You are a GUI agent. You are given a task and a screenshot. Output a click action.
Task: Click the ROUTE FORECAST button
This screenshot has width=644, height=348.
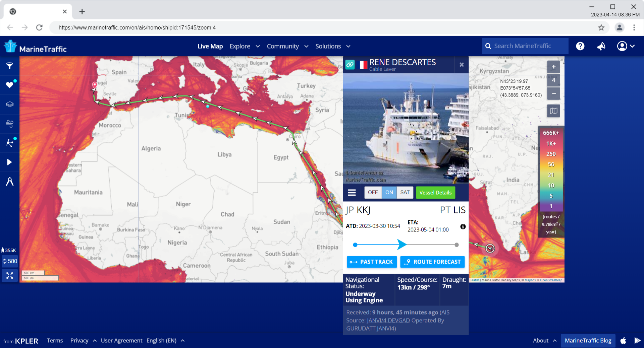[x=432, y=262]
